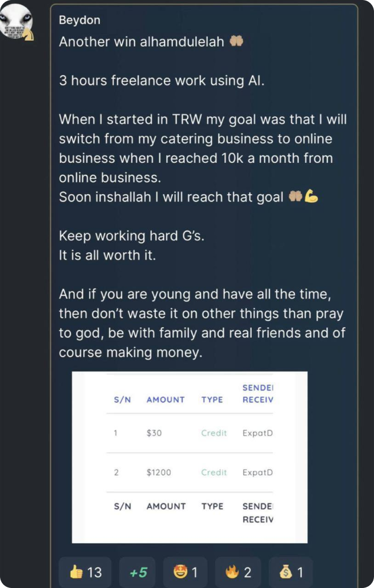Viewport: 374px width, 588px height.
Task: Click the hands emoji after "alhamdulelah"
Action: [x=236, y=43]
